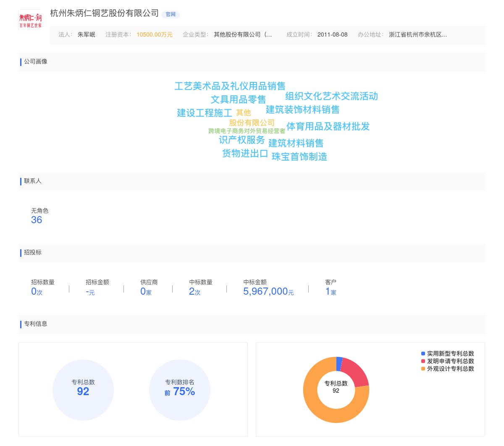
Task: Select word cloud tag 货物进出口
Action: point(245,153)
